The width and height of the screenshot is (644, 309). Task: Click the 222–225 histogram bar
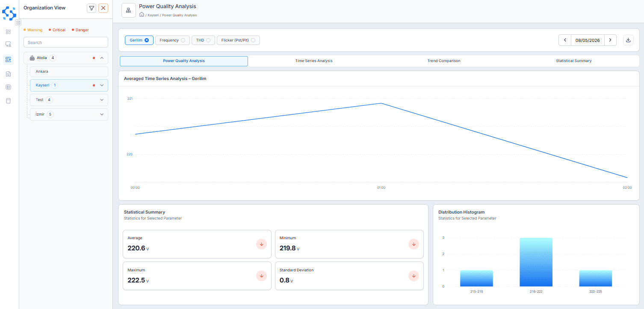596,278
